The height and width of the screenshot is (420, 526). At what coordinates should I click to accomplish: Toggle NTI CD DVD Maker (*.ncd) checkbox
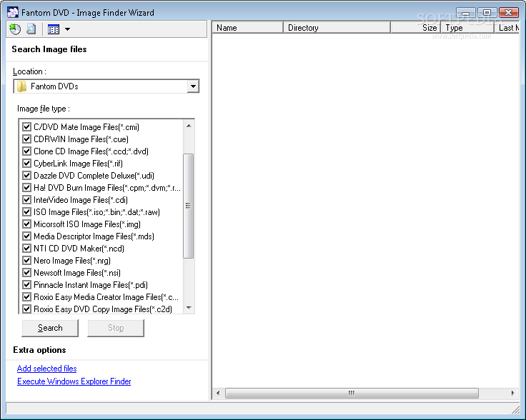click(27, 249)
